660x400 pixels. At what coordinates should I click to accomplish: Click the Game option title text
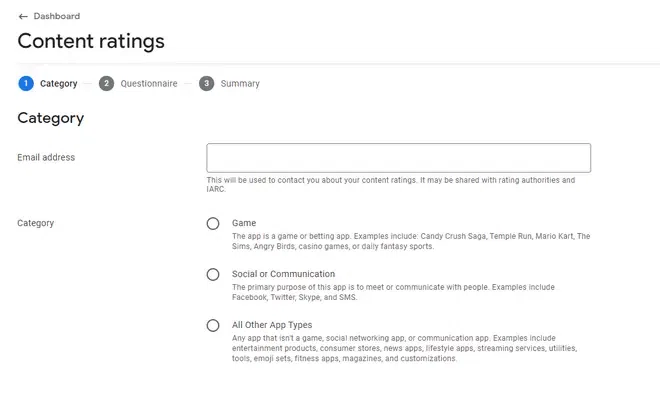[x=244, y=223]
